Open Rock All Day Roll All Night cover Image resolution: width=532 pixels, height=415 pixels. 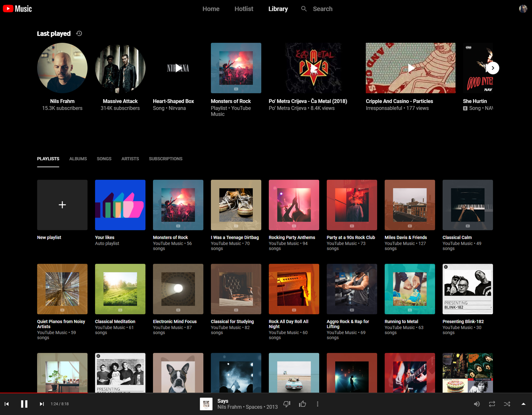294,289
